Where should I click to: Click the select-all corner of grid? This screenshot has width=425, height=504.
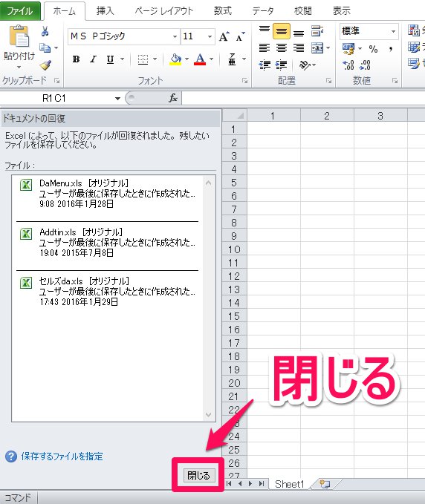(x=236, y=116)
